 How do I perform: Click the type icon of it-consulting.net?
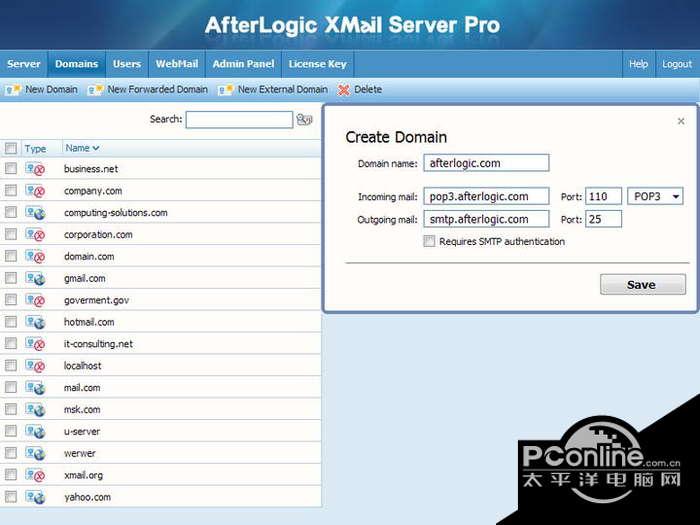(x=35, y=344)
